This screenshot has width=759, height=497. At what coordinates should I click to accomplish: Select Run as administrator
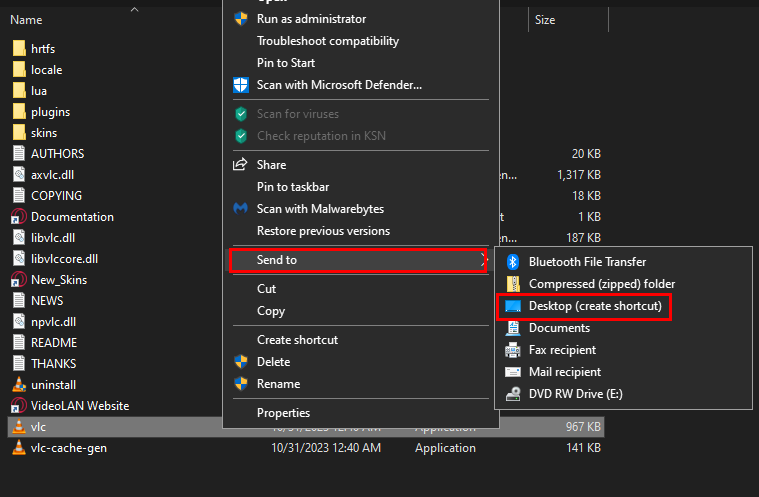pos(311,19)
